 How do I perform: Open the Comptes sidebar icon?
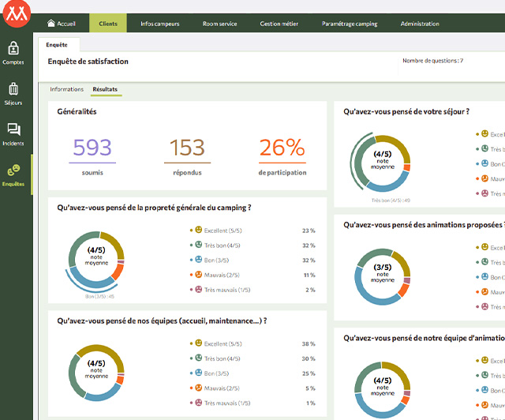(x=13, y=48)
